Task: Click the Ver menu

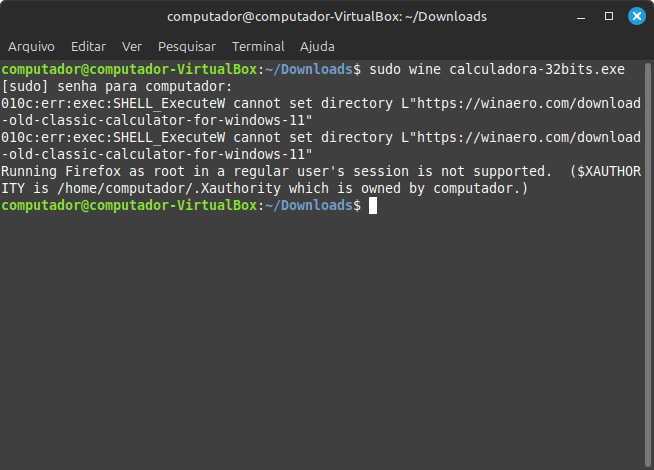Action: click(132, 46)
